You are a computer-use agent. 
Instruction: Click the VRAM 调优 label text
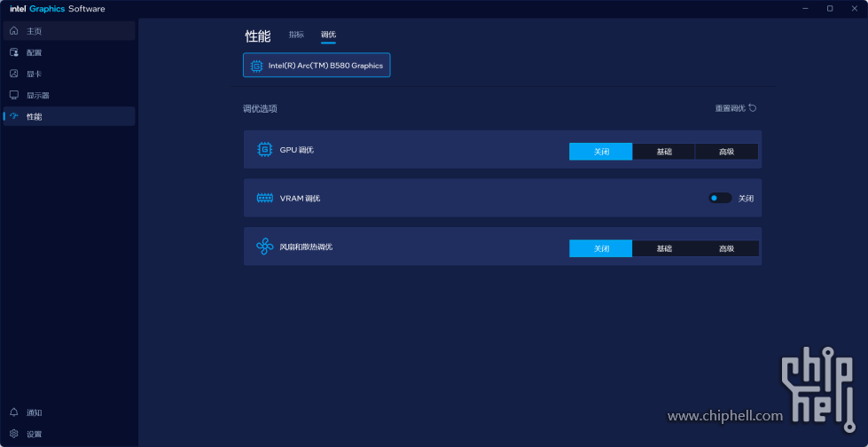[x=300, y=199]
